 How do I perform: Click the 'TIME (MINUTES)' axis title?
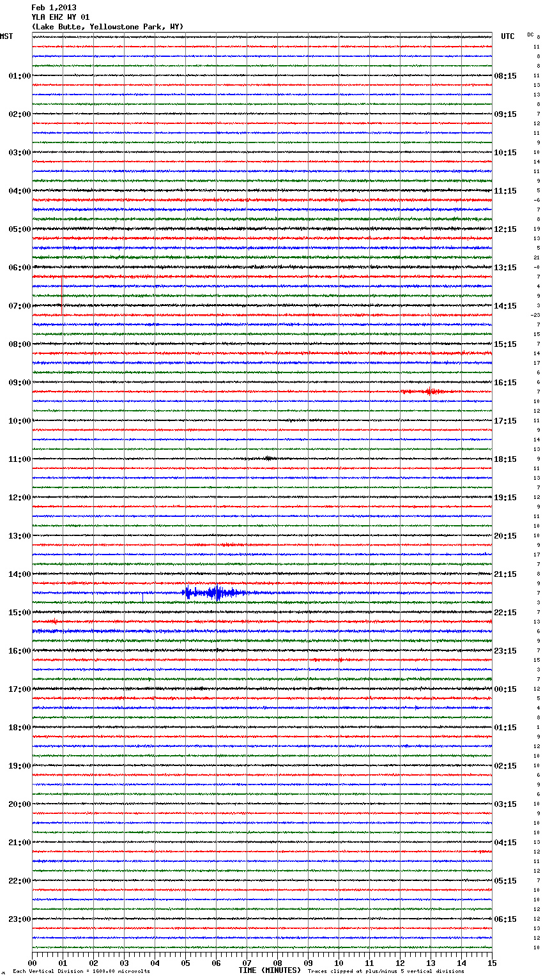pos(270,970)
